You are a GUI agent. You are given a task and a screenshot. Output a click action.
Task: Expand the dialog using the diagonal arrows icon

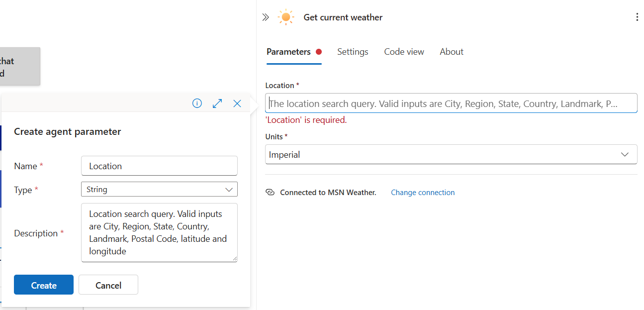coord(217,103)
